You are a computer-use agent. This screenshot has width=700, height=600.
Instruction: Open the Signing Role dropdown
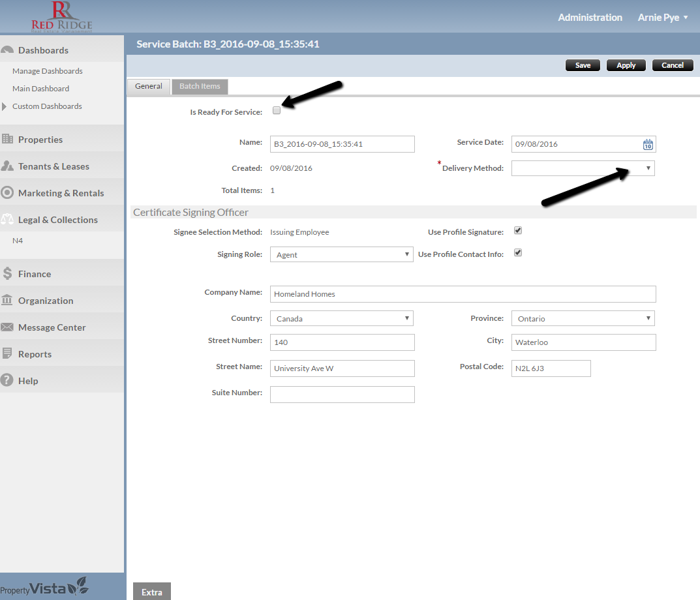click(x=341, y=254)
